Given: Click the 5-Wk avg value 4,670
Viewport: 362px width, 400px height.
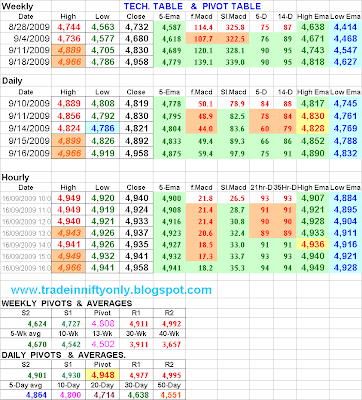Looking at the screenshot, I should pos(37,345).
